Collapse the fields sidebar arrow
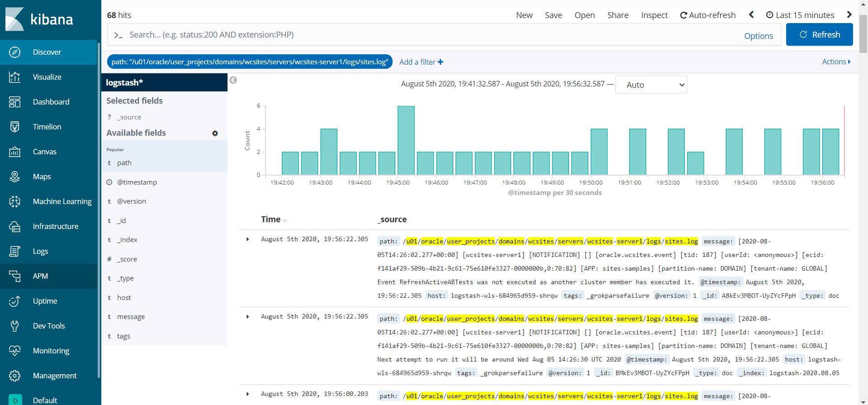The width and height of the screenshot is (868, 405). pos(233,80)
